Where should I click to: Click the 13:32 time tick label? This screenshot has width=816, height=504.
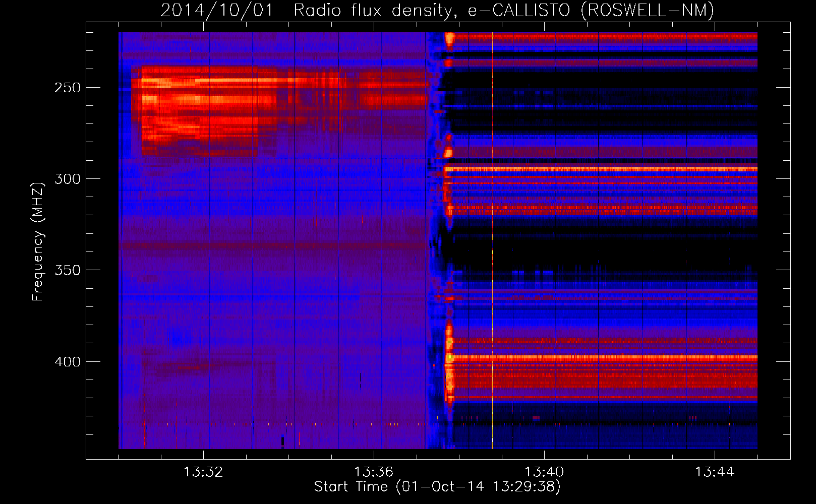click(203, 472)
